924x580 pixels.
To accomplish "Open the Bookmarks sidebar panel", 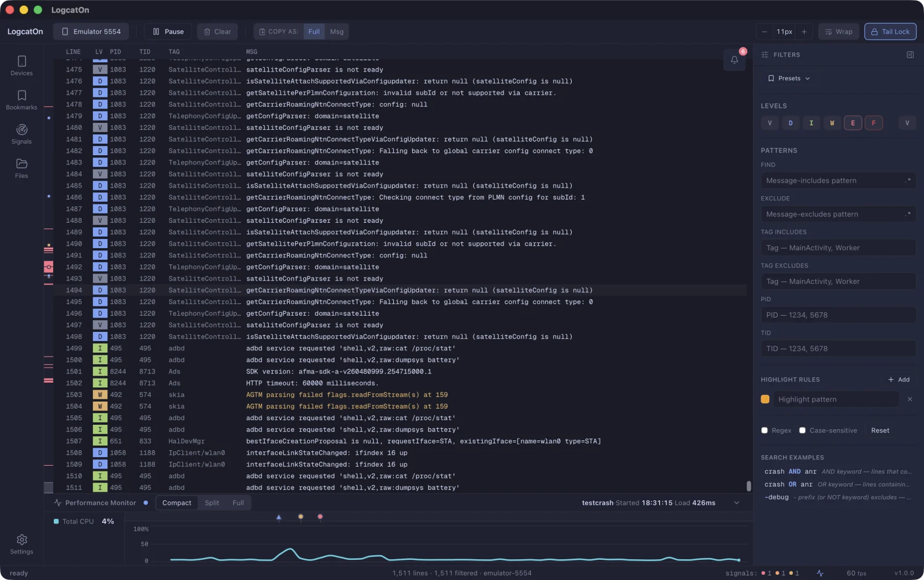I will pos(21,100).
